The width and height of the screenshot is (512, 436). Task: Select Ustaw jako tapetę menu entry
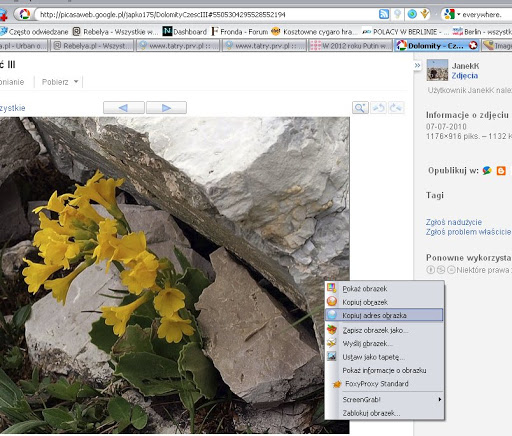pyautogui.click(x=384, y=357)
